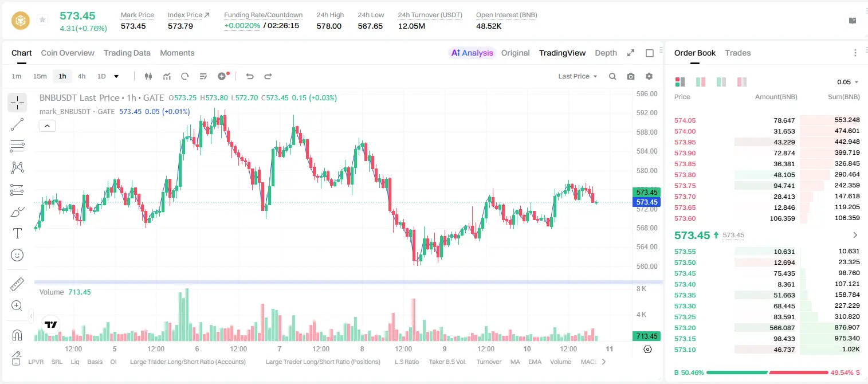Click the AI Analysis button
The height and width of the screenshot is (384, 868).
click(x=472, y=53)
